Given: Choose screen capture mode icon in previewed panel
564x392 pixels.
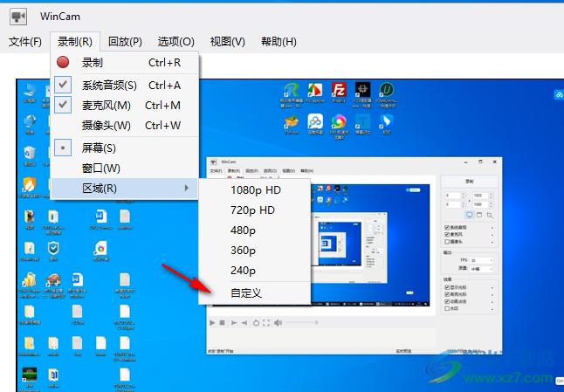Looking at the screenshot, I should tap(470, 215).
